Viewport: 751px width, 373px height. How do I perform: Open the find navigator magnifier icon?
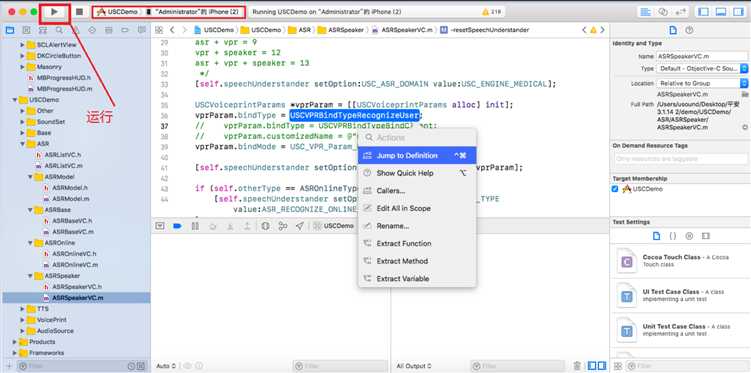(59, 30)
